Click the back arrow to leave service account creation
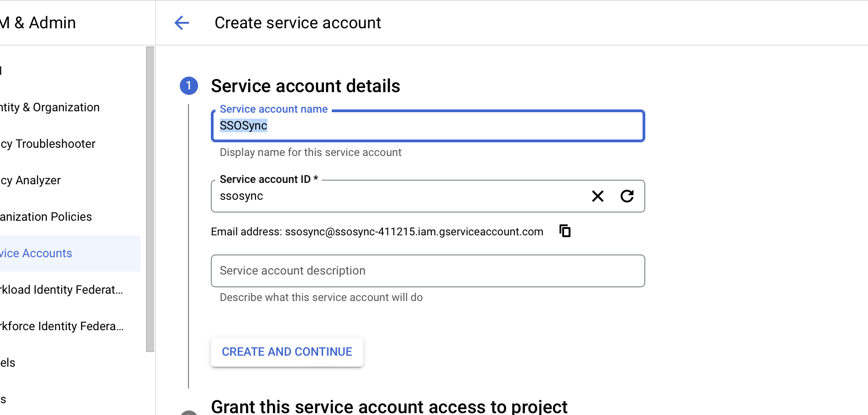Screen dimensions: 868x415 point(182,22)
